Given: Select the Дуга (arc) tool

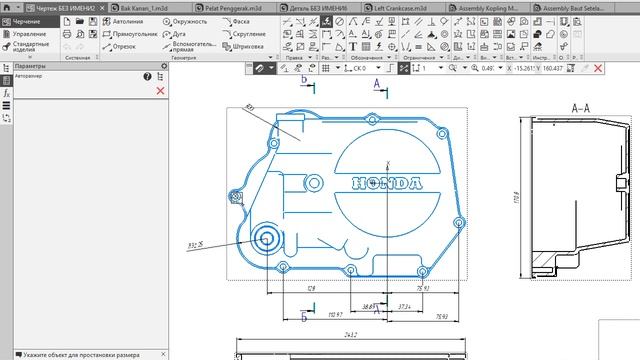Looking at the screenshot, I should 174,34.
